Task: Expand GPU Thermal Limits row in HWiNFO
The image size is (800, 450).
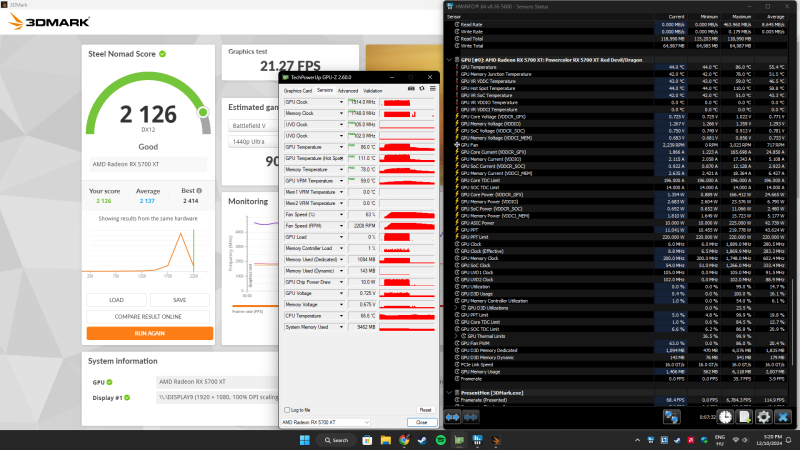Action: pyautogui.click(x=456, y=336)
